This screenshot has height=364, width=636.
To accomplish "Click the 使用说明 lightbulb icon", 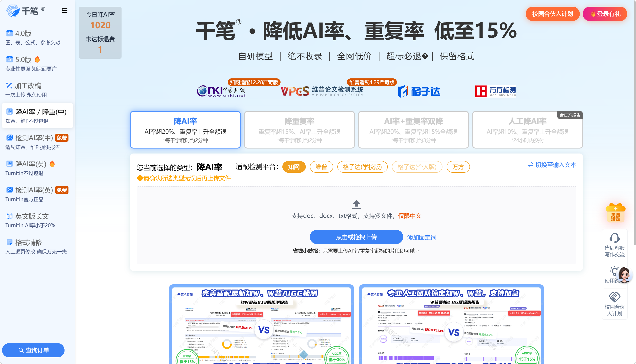I will pyautogui.click(x=614, y=271).
